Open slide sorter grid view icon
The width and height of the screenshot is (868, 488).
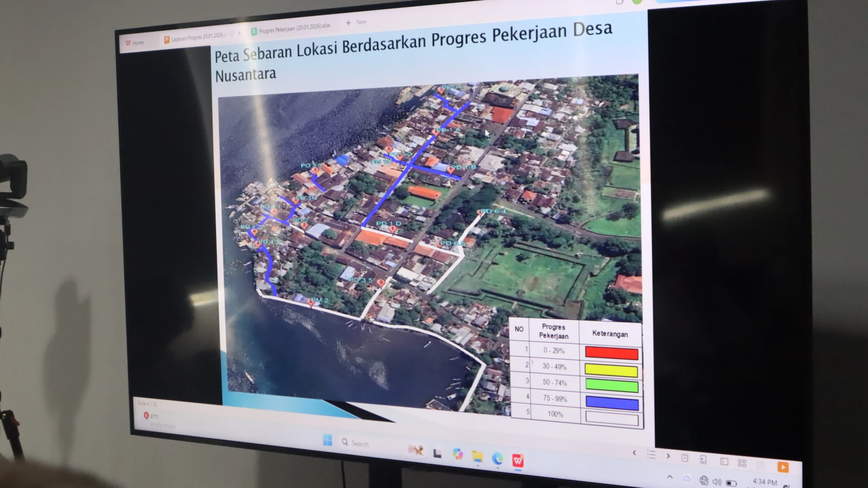742,463
